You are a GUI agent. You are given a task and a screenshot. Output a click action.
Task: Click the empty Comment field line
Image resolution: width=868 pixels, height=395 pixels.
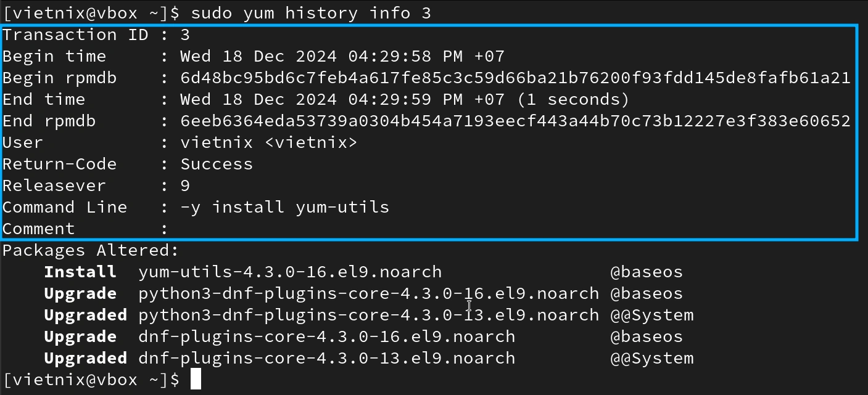click(429, 229)
